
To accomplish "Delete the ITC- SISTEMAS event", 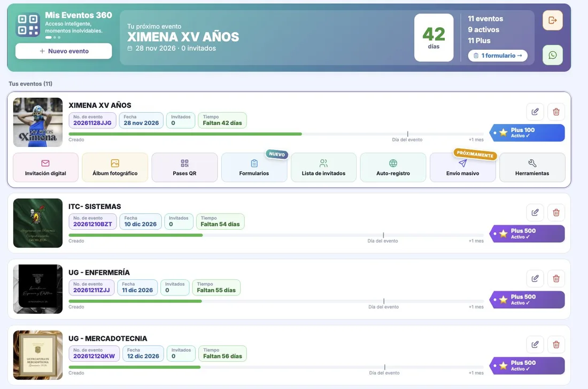I will [556, 213].
